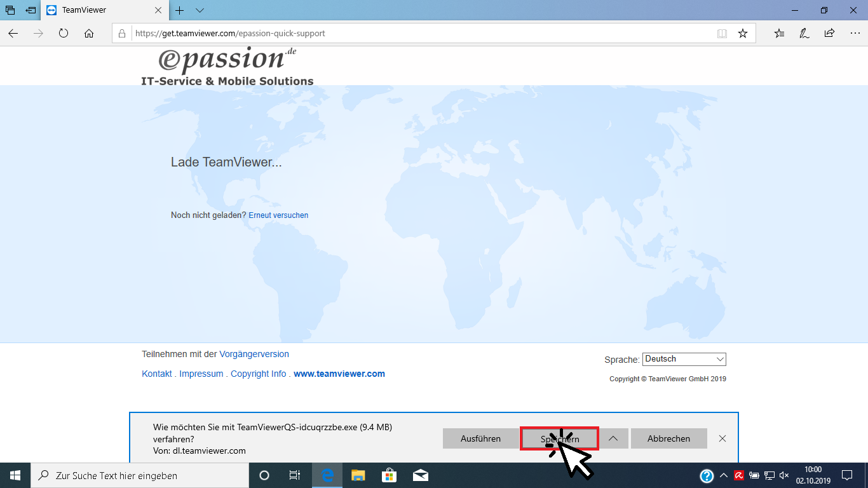The width and height of the screenshot is (868, 488).
Task: Open File Explorer from taskbar
Action: coord(358,475)
